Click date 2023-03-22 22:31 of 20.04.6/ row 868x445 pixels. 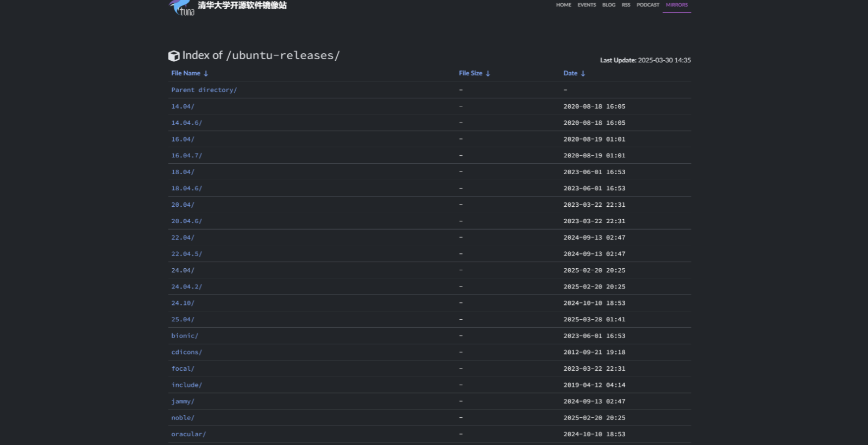pyautogui.click(x=594, y=221)
